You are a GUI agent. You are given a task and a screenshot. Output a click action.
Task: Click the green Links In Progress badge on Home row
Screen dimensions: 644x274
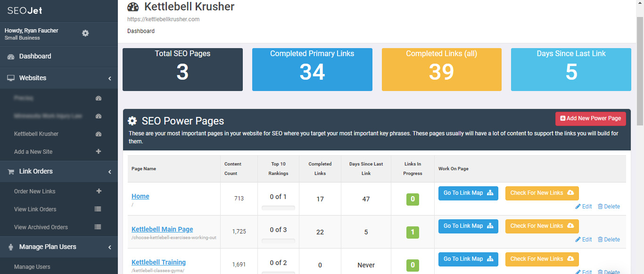pyautogui.click(x=413, y=199)
